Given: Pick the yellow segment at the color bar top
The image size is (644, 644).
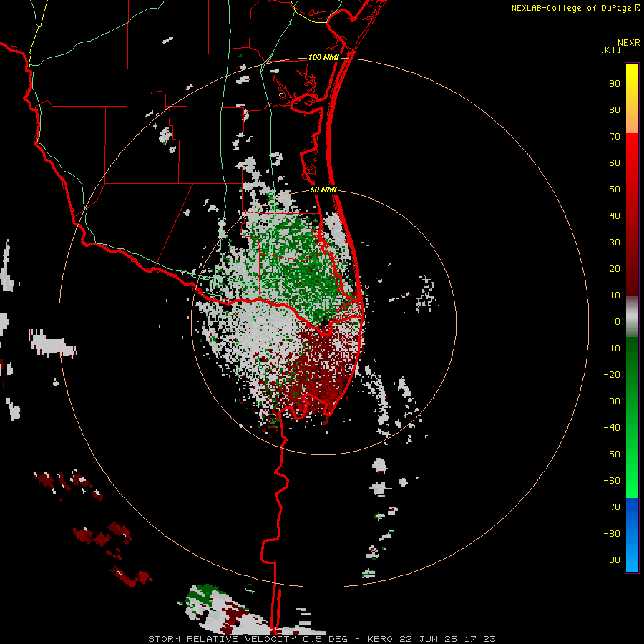Looking at the screenshot, I should (632, 99).
